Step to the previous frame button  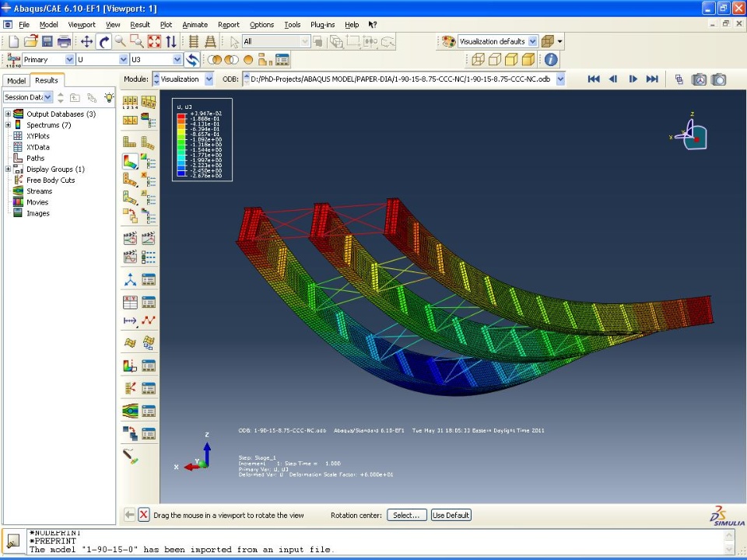(613, 79)
